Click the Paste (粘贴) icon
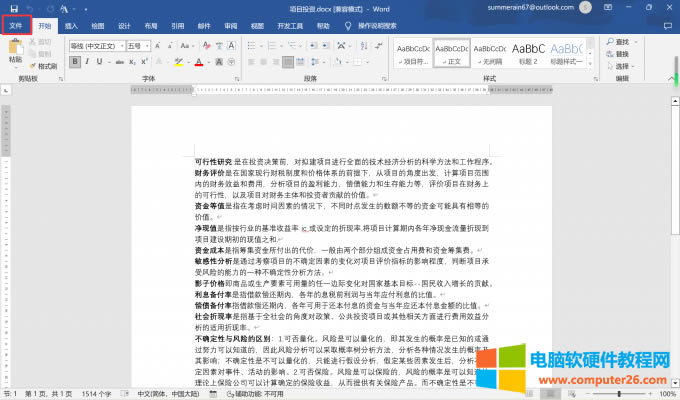The image size is (680, 400). tap(14, 52)
